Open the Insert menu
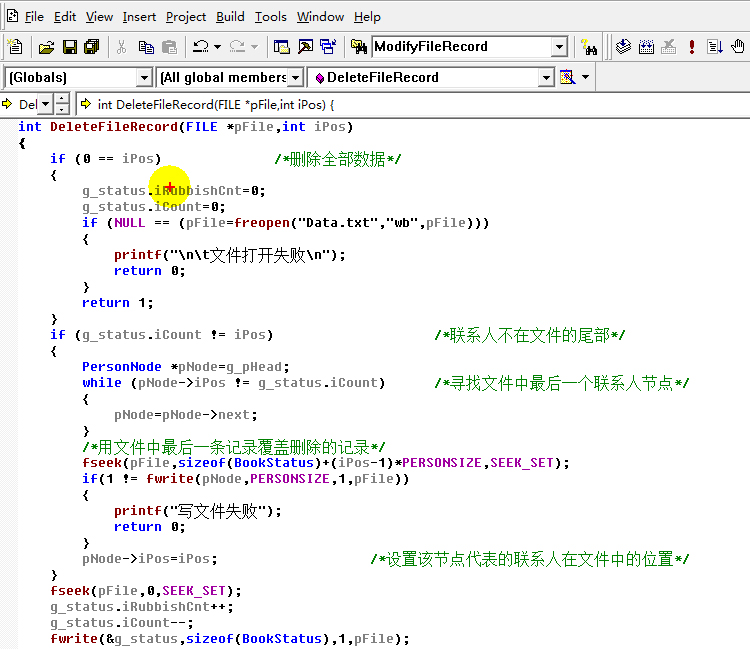The image size is (750, 649). 139,17
